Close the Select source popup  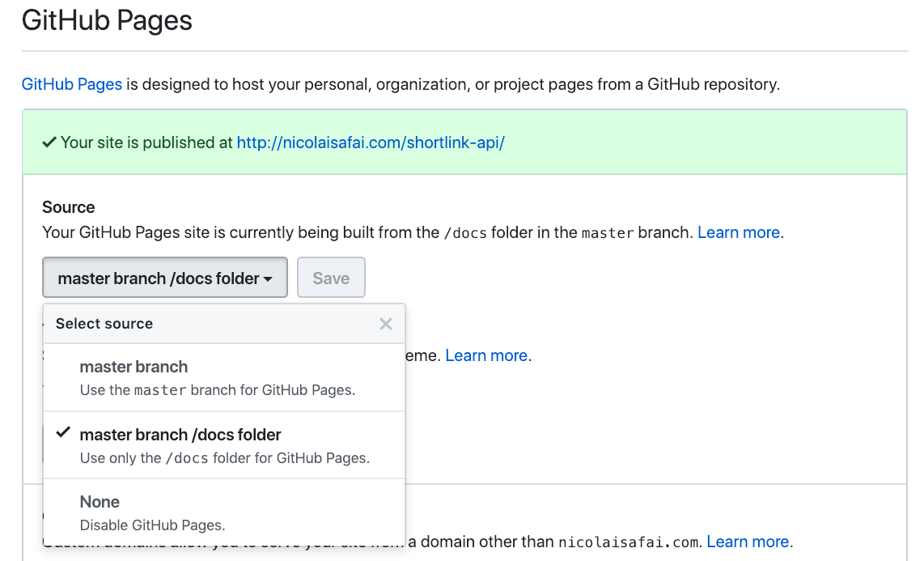pos(386,324)
